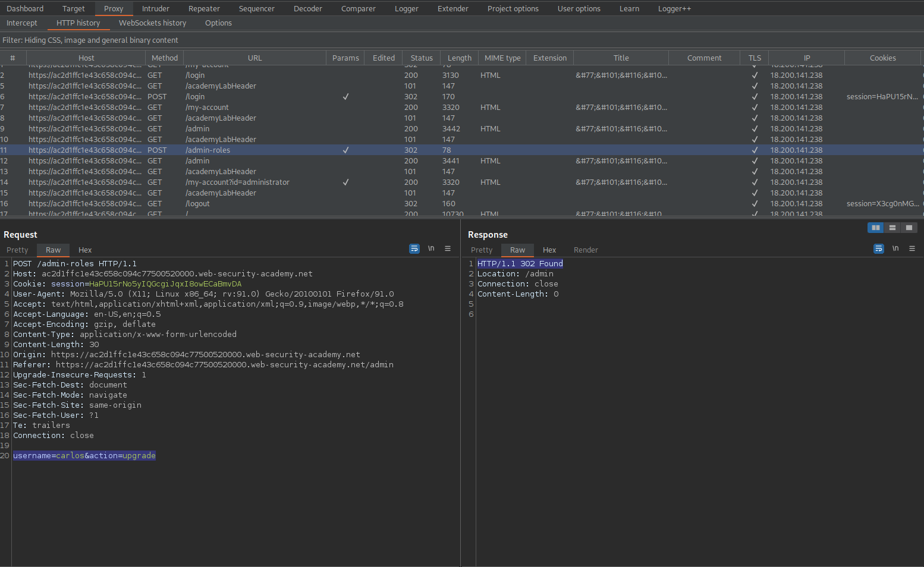Sort history by Comment column

pos(705,58)
